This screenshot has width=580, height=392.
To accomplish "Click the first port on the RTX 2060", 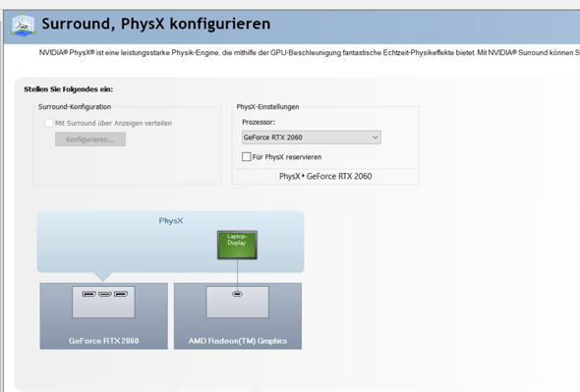I will tap(88, 294).
